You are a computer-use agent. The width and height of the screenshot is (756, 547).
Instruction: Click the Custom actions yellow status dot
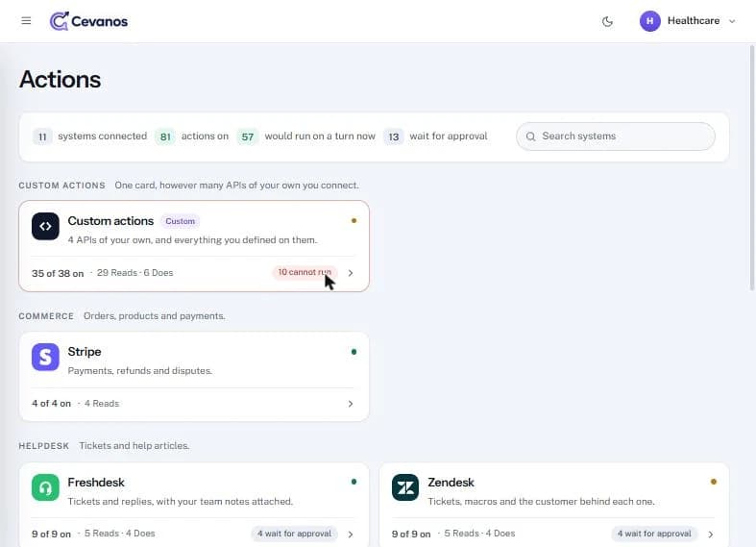click(354, 220)
